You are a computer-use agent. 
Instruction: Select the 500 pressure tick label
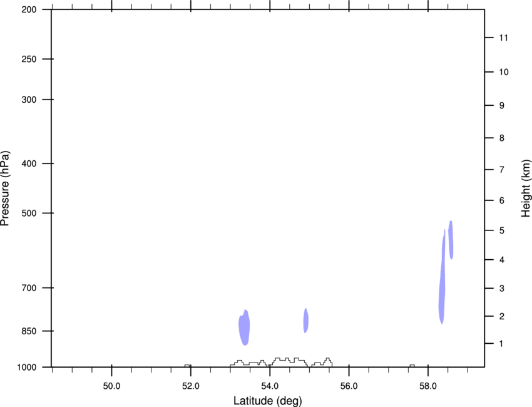coord(29,213)
